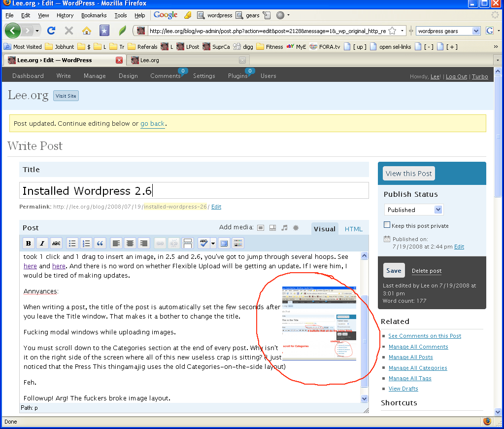Click browser page vertical scrollbar thumb
The image size is (504, 429).
498,136
